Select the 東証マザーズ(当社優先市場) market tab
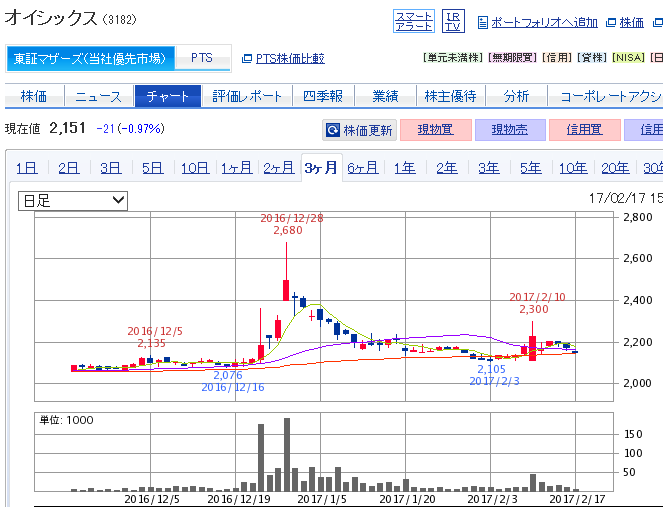 click(x=90, y=58)
